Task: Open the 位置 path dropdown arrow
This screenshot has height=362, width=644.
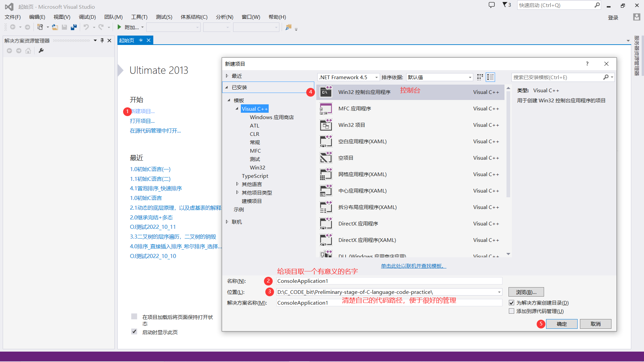Action: point(499,292)
